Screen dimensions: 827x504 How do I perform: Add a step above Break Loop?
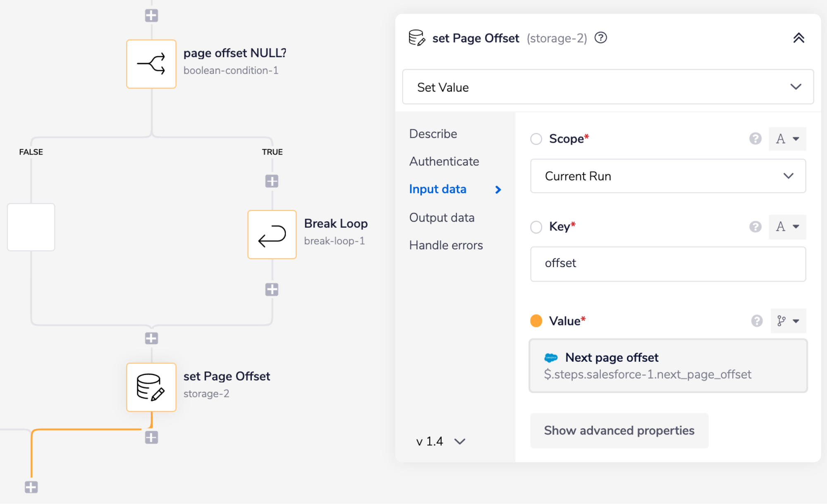[x=272, y=181]
